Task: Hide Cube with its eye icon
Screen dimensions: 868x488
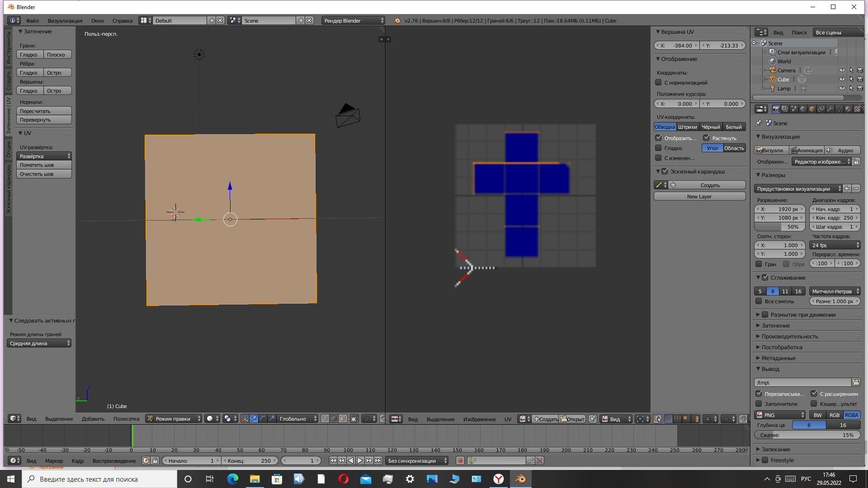Action: point(842,80)
